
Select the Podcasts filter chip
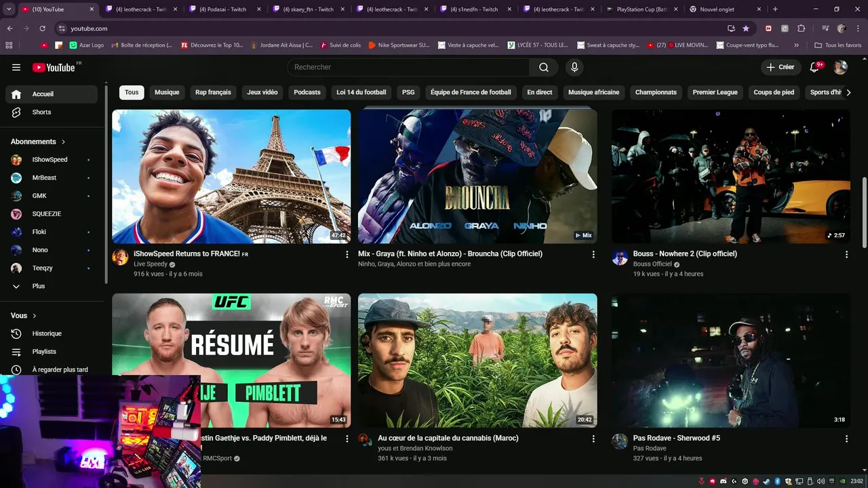(x=307, y=92)
